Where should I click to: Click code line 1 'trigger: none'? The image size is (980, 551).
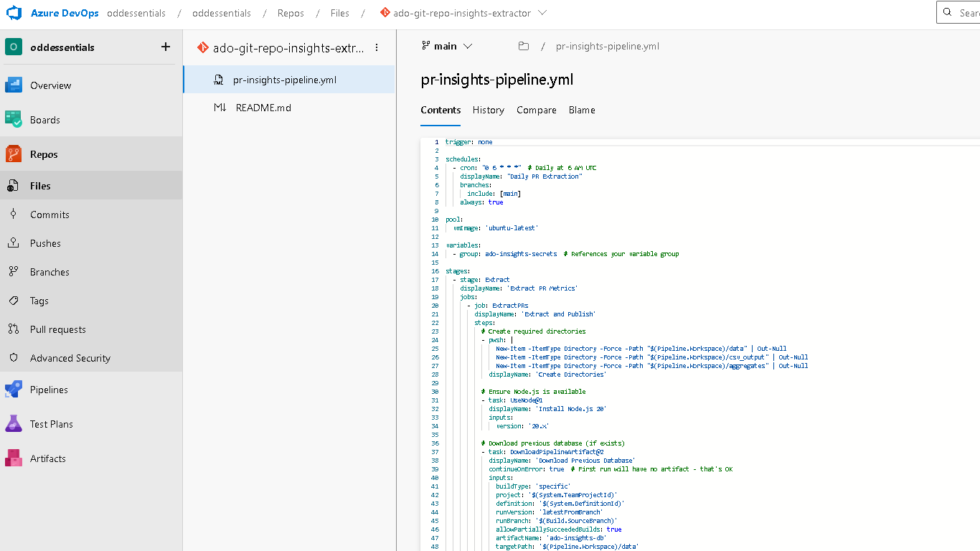469,142
